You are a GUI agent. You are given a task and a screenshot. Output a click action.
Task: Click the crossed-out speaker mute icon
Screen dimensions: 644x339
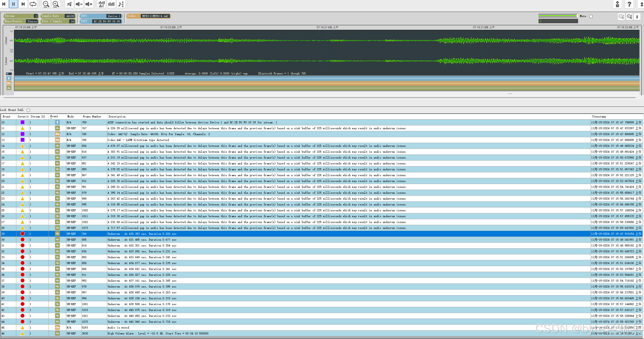point(69,4)
